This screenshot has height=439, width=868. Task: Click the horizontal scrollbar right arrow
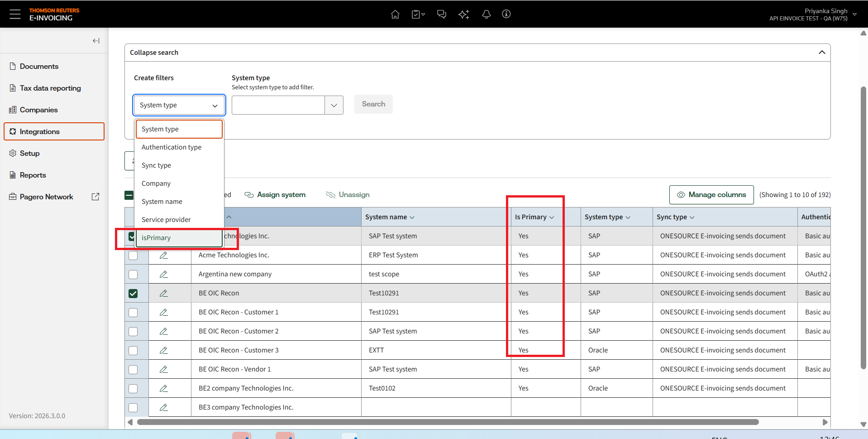coord(825,422)
